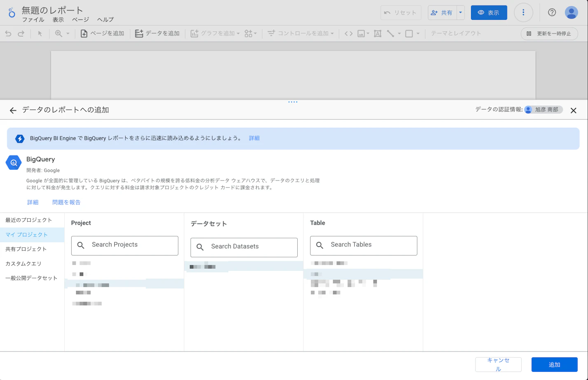Click the undo arrow icon in toolbar
The height and width of the screenshot is (380, 588).
point(8,34)
